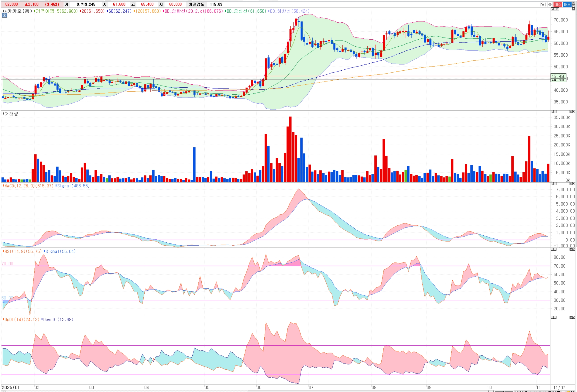Viewport: 577px width, 392px height.
Task: Select the [일] daily period label
Action: coord(543,4)
